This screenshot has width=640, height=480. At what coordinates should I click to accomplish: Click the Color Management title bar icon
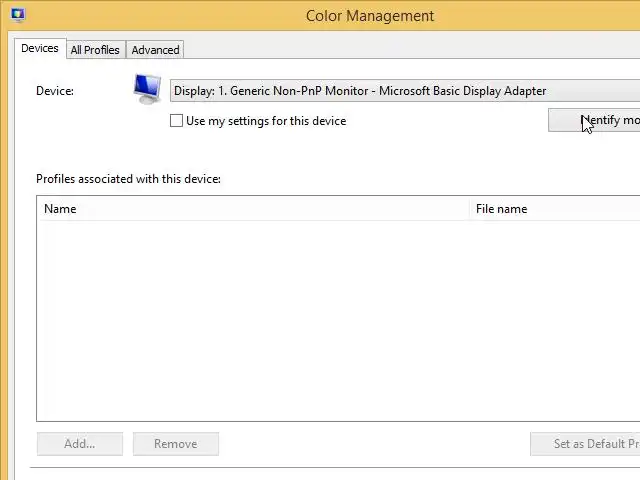tap(18, 15)
